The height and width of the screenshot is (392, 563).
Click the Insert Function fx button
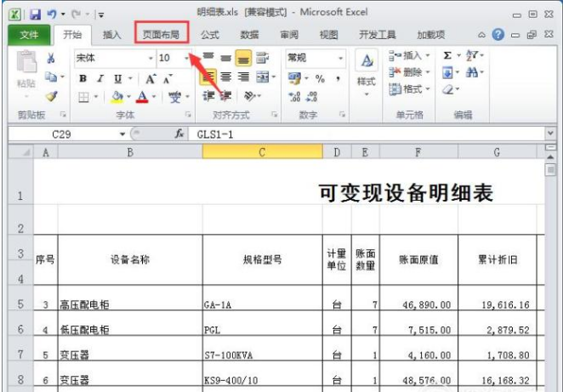(179, 134)
